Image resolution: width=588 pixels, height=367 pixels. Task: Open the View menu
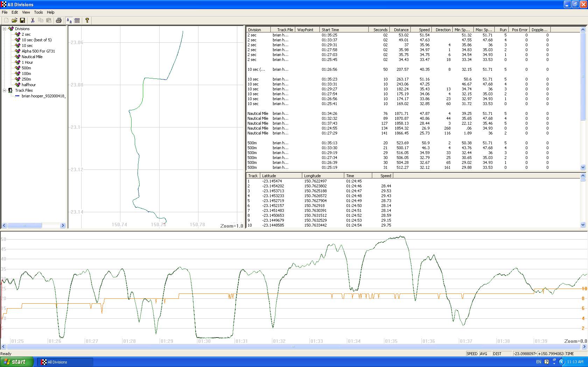pyautogui.click(x=26, y=12)
